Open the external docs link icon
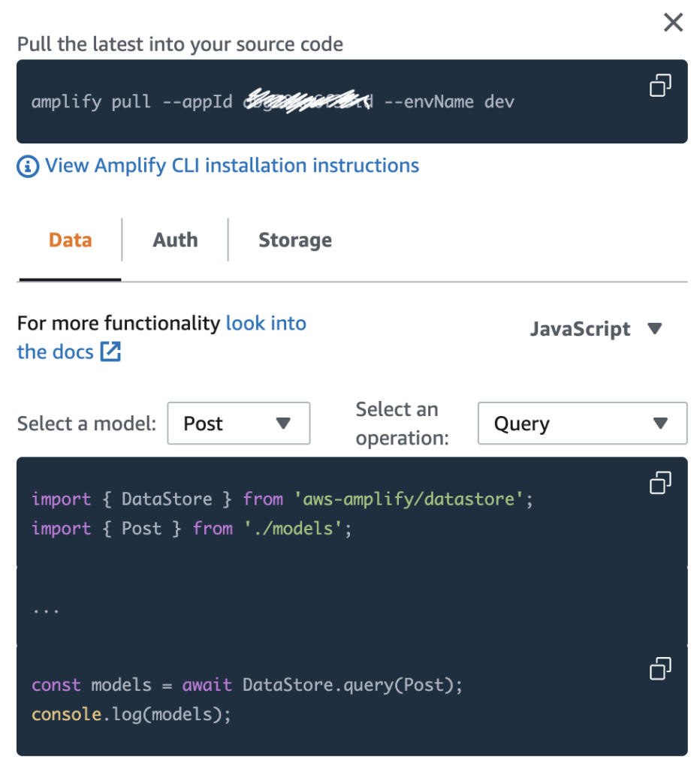700x769 pixels. click(x=111, y=351)
